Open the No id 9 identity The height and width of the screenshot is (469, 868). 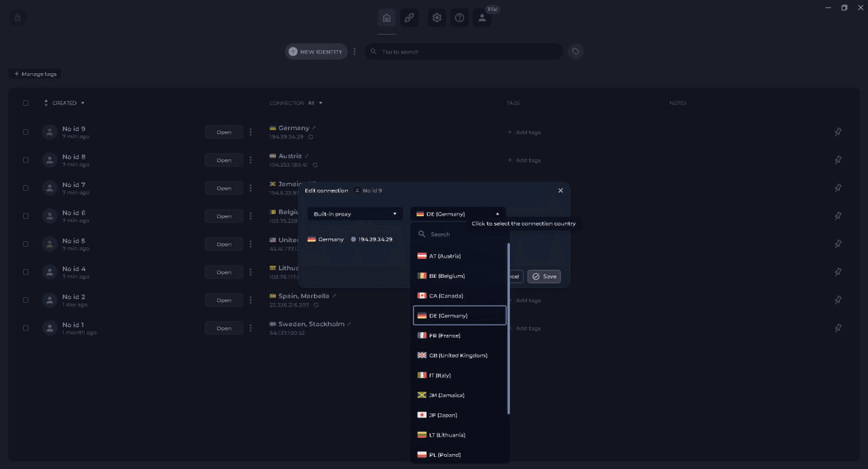click(x=224, y=132)
